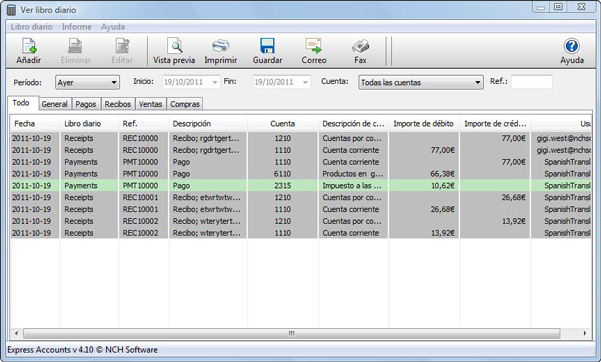
Task: Sort by Importe de débito column header
Action: click(424, 123)
